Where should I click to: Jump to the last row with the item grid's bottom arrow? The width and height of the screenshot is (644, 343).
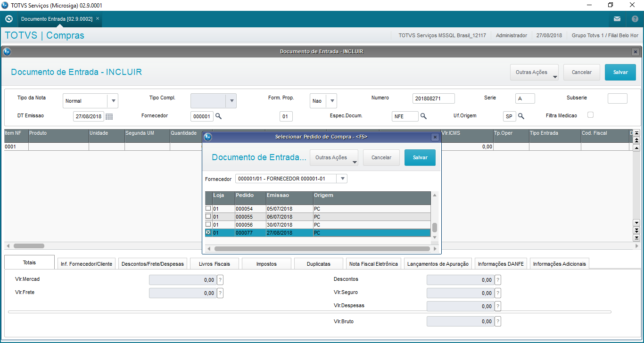(x=636, y=237)
